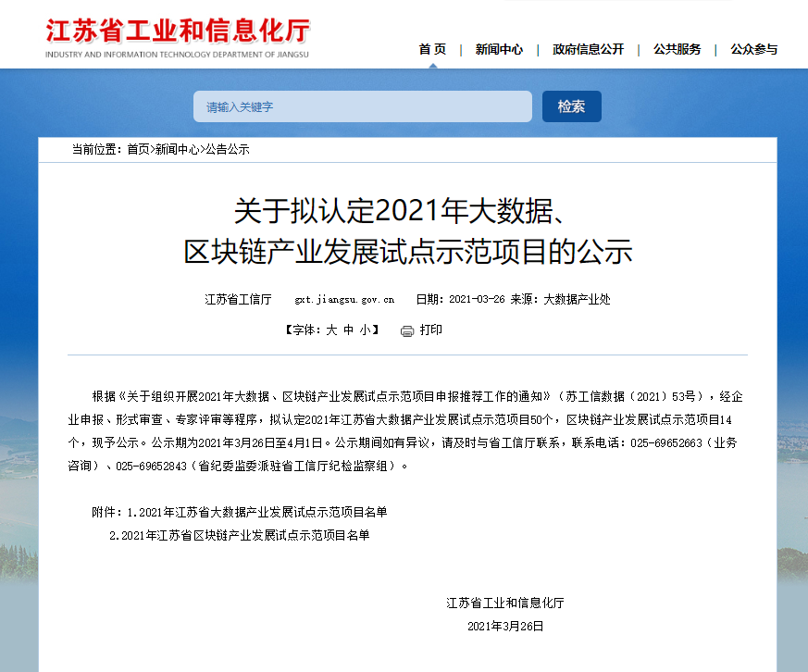Open the 公众参与 navigation item
This screenshot has width=808, height=672.
(x=753, y=49)
